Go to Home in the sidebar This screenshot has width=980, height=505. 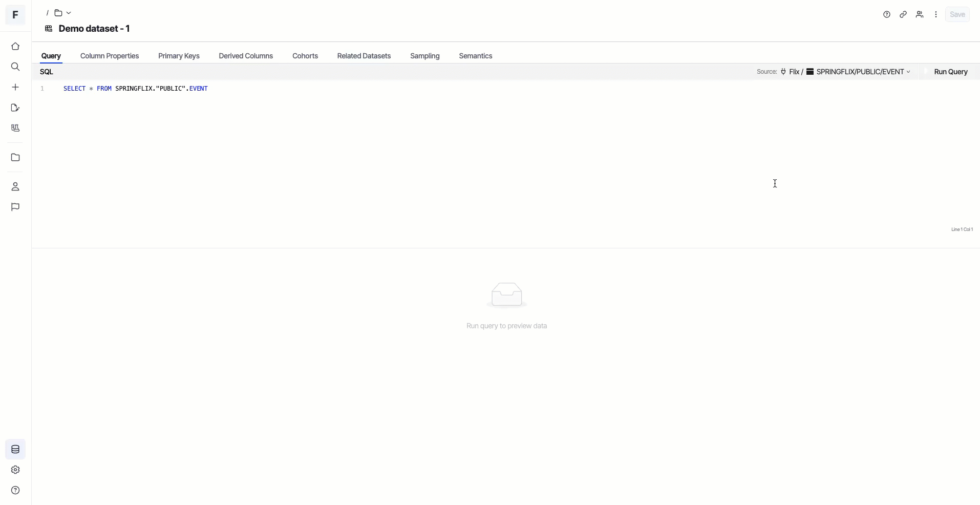[15, 46]
